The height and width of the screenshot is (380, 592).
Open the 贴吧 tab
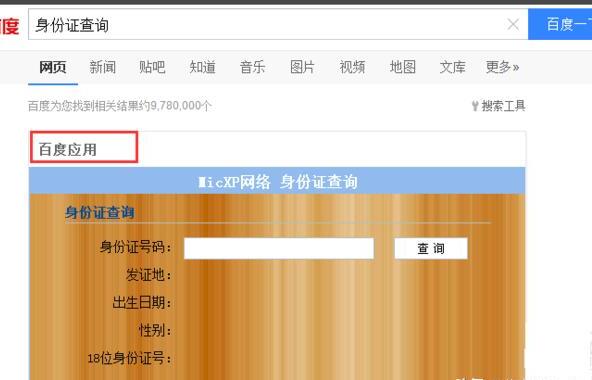coord(152,68)
